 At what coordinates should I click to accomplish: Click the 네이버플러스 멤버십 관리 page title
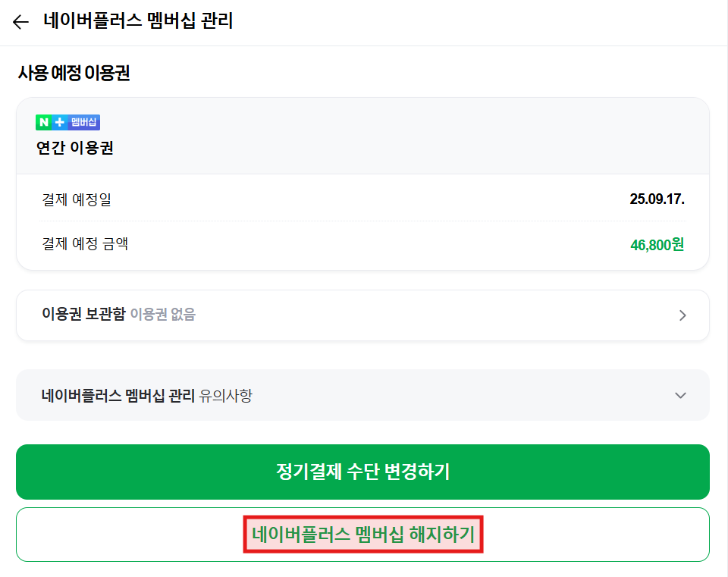click(138, 21)
